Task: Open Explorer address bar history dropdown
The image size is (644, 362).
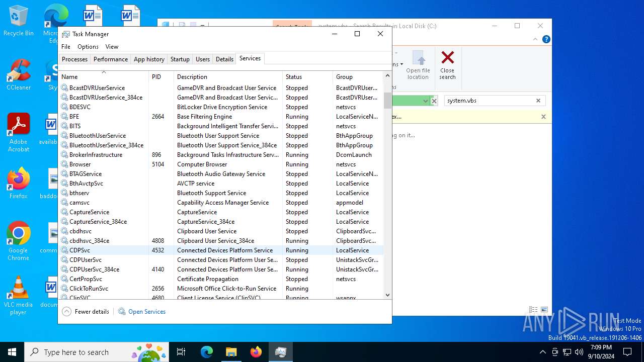Action: click(x=426, y=101)
